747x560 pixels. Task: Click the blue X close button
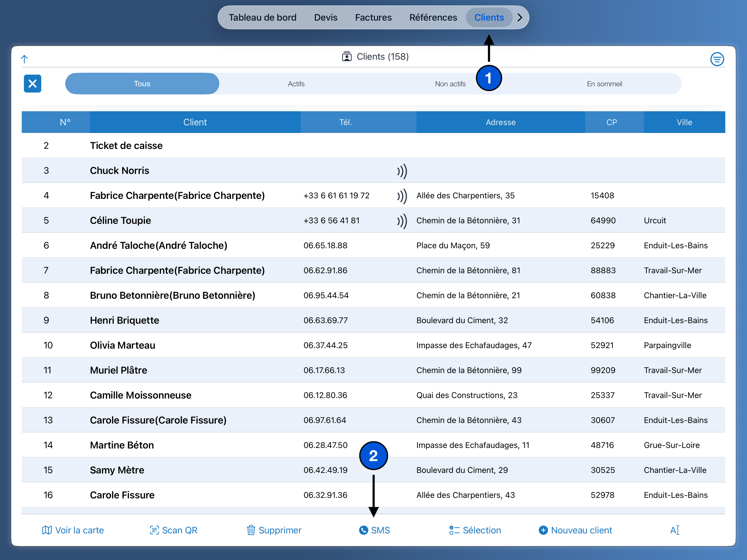point(32,83)
